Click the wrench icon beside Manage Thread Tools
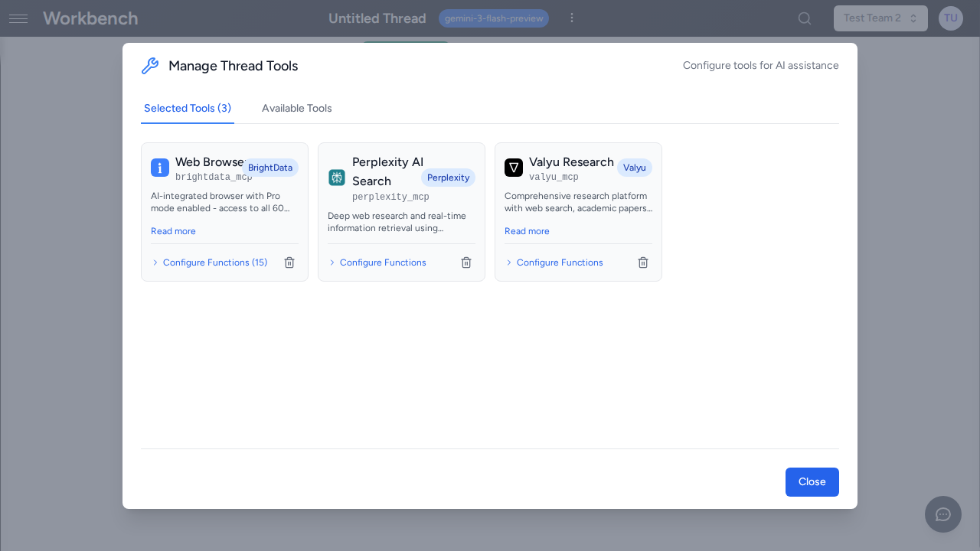 tap(150, 66)
